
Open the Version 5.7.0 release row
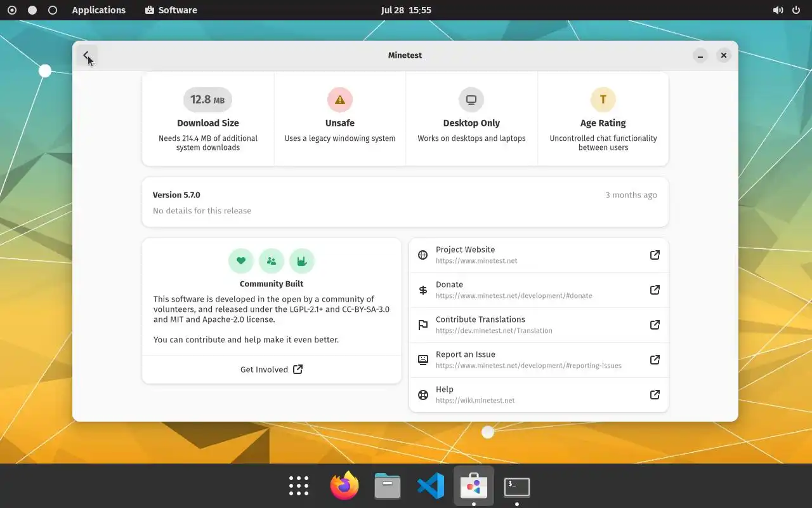[x=405, y=202]
